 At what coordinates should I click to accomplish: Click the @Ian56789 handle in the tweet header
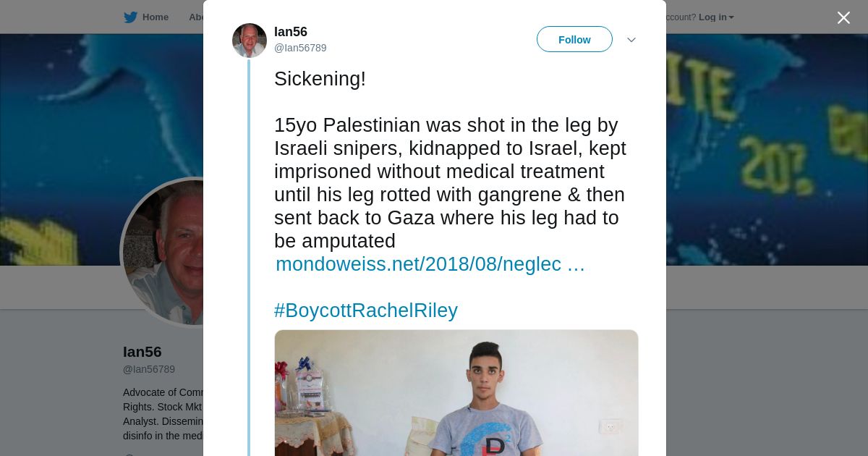point(300,48)
